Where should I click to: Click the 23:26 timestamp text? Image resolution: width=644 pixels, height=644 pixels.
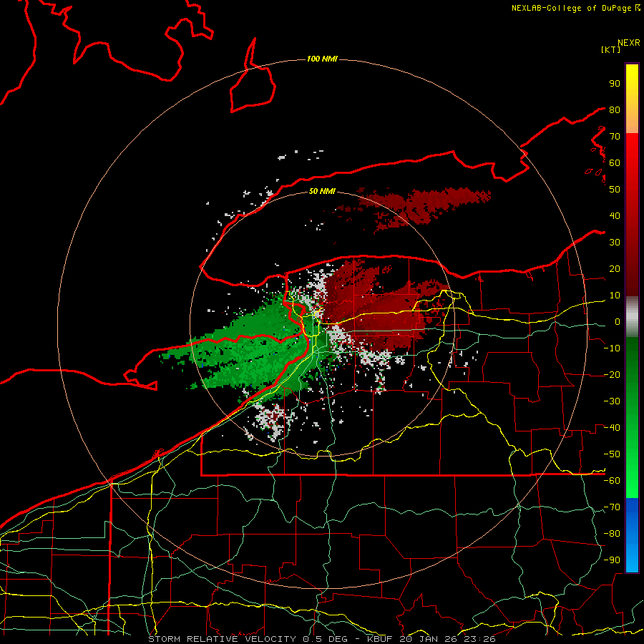pyautogui.click(x=479, y=639)
